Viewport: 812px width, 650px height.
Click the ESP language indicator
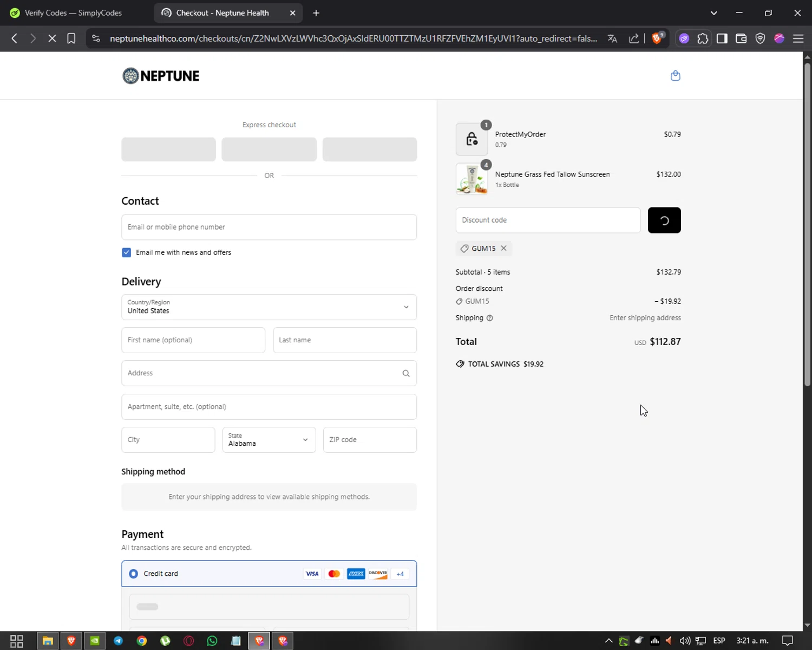[719, 641]
